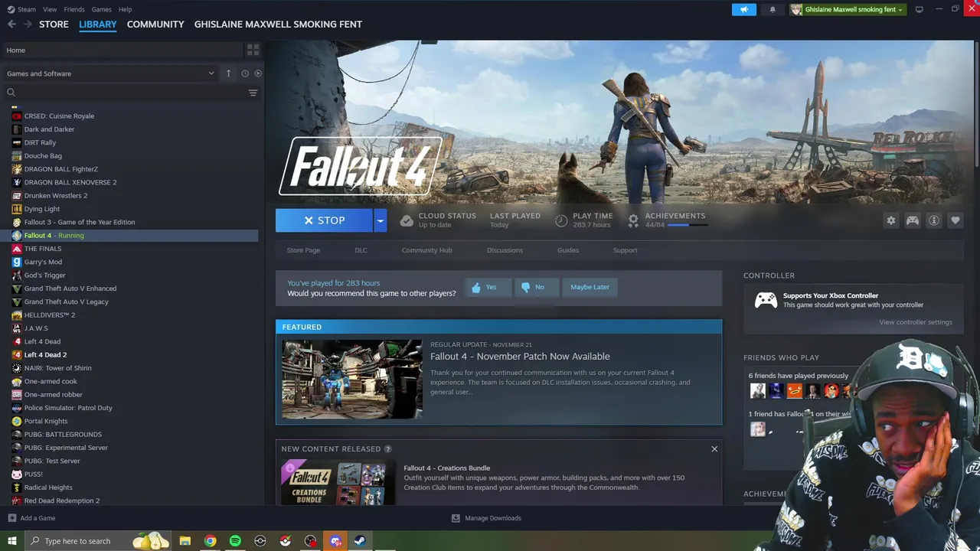980x551 pixels.
Task: Open the Guides link
Action: coord(568,250)
